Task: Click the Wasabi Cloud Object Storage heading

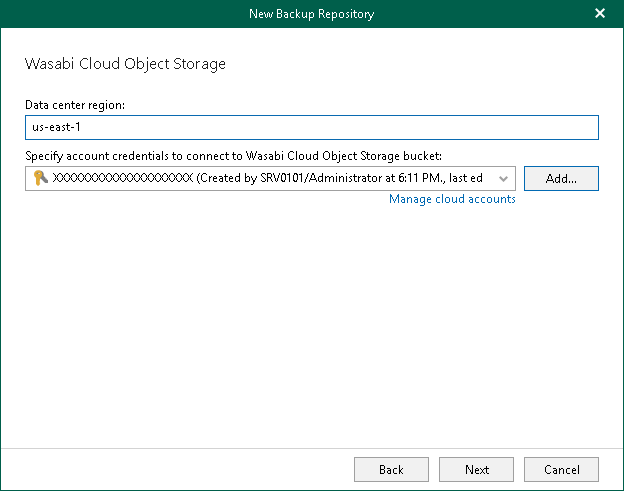Action: coord(125,64)
